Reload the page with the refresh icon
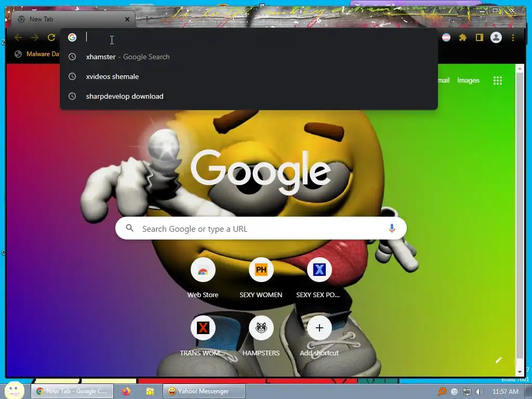This screenshot has width=532, height=399. point(51,37)
